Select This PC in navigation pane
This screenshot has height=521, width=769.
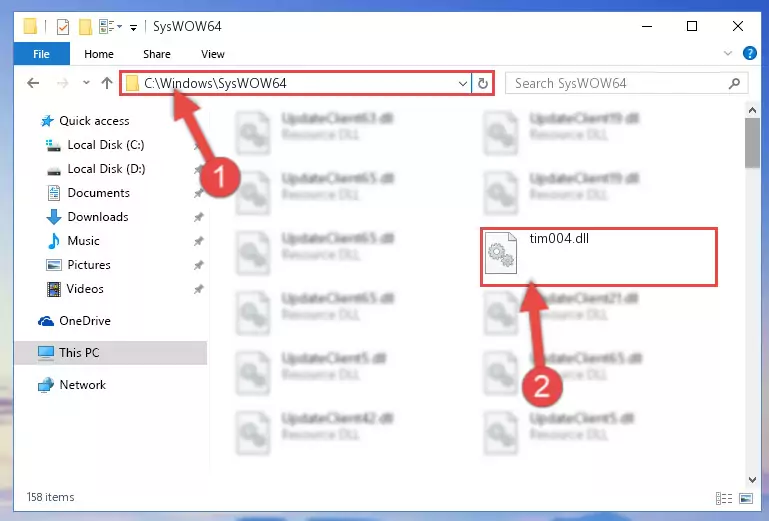click(111, 353)
